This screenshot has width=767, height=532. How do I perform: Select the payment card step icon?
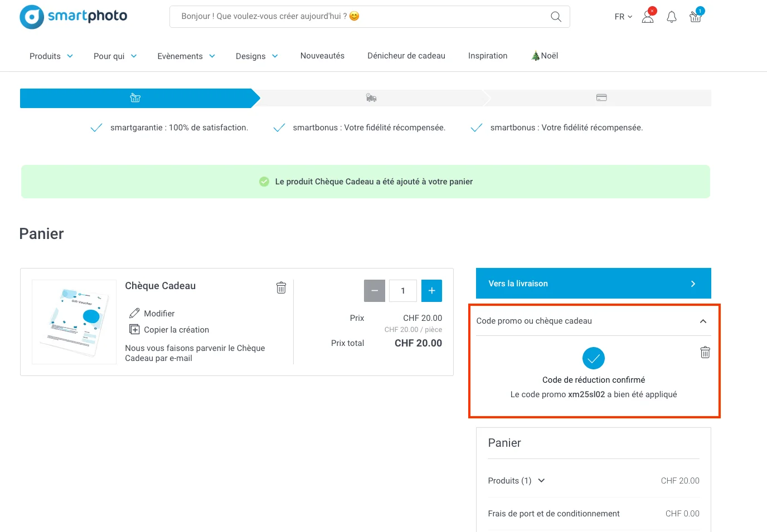point(601,97)
